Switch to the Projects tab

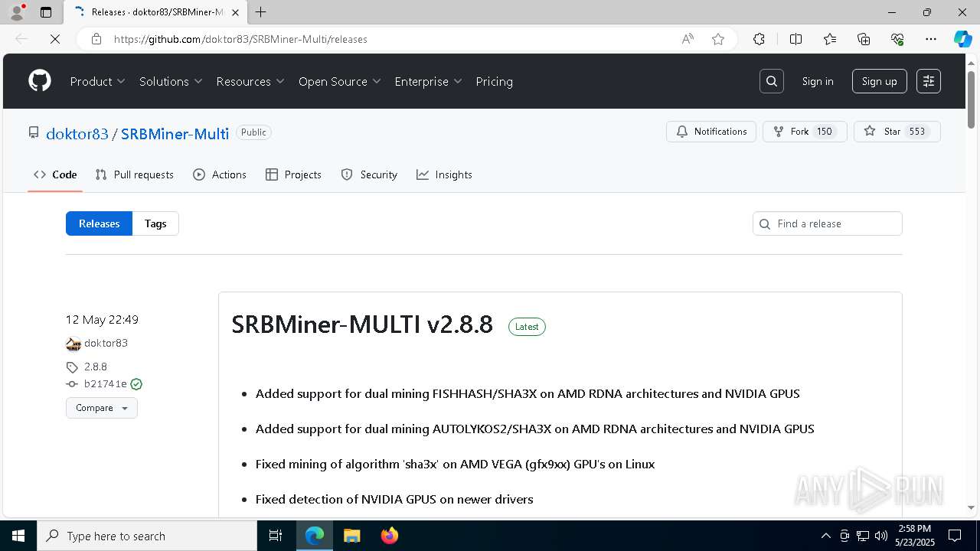(x=293, y=174)
